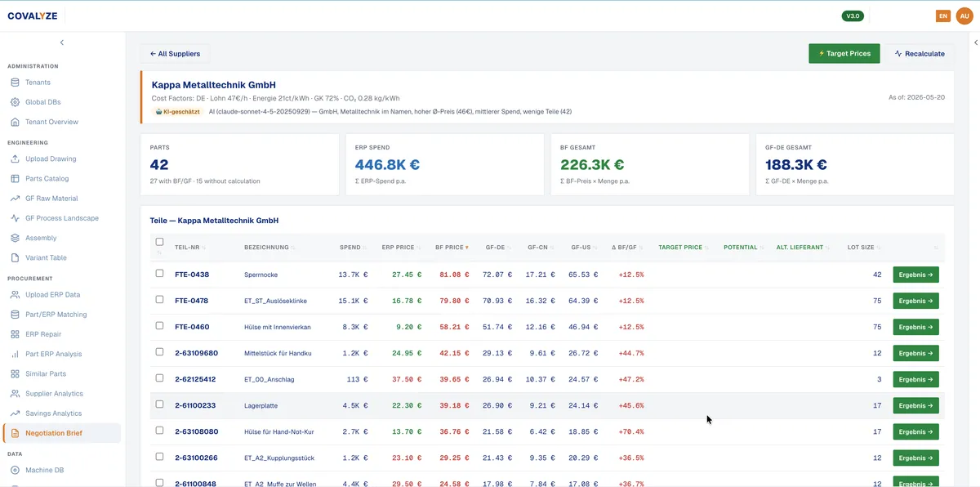Sort by the BEZEICHNUNG column header
980x487 pixels.
269,247
